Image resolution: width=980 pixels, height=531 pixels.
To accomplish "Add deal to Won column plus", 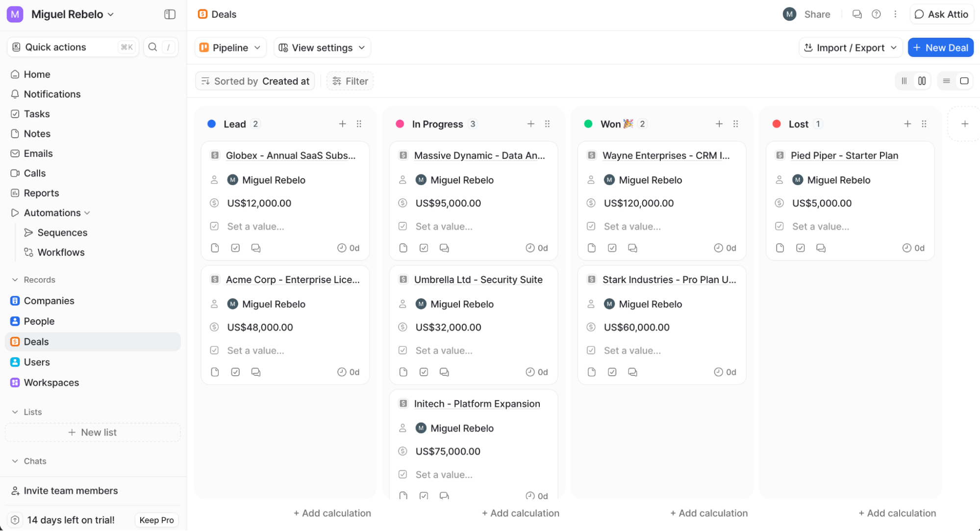I will point(719,124).
